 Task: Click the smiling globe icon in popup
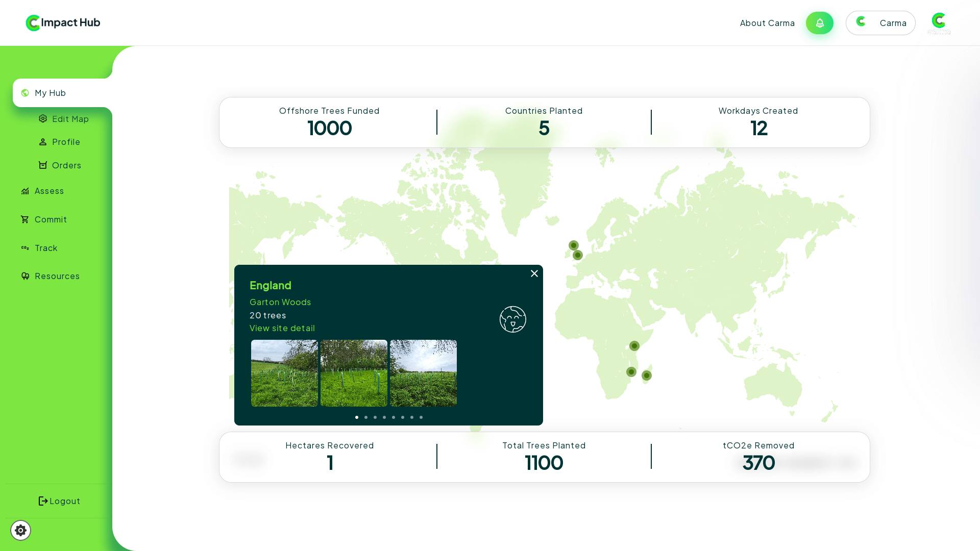[x=512, y=319]
